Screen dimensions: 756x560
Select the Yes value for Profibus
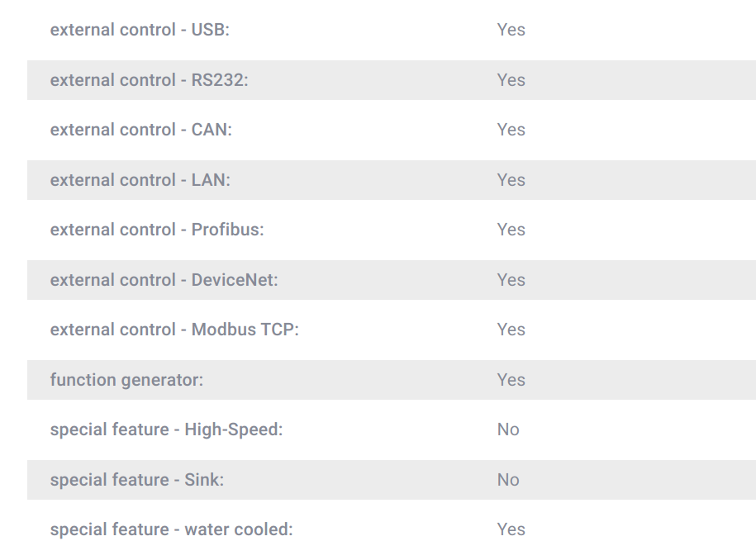pyautogui.click(x=511, y=230)
